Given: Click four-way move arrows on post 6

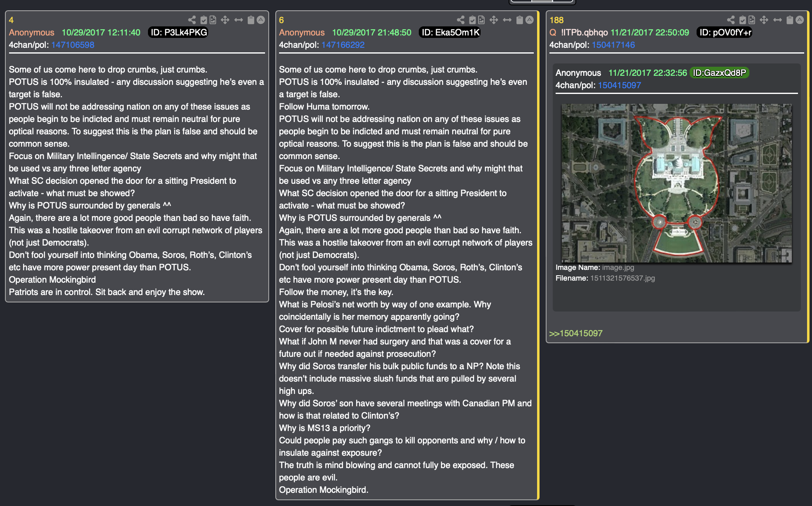Looking at the screenshot, I should [x=494, y=20].
